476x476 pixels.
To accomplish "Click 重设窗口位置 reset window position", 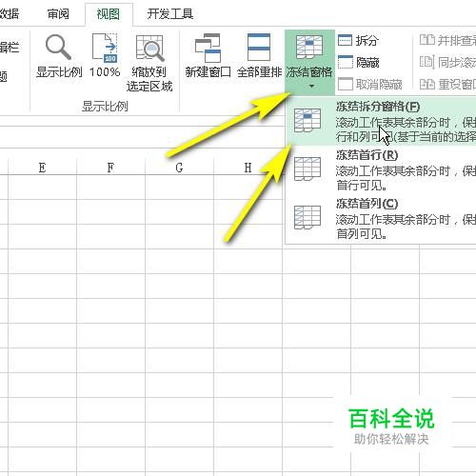I will click(x=447, y=85).
